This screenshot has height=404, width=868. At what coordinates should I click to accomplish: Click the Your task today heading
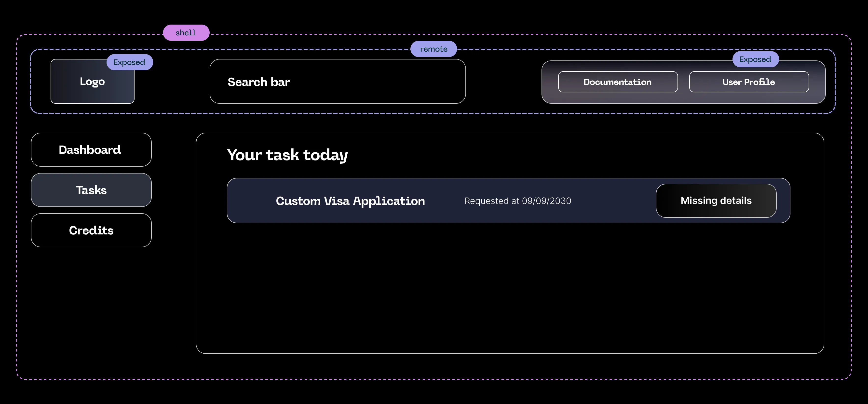tap(287, 155)
